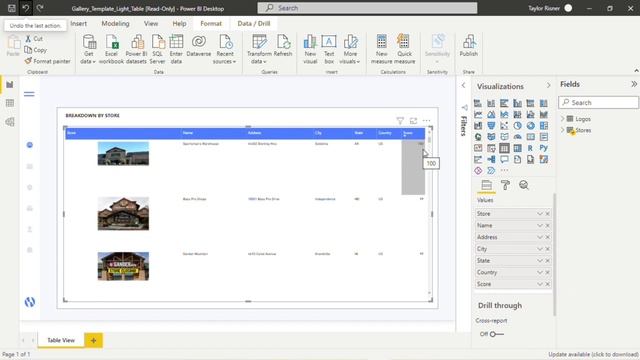Click the Save icon in the title bar
640x360 pixels.
pos(12,8)
